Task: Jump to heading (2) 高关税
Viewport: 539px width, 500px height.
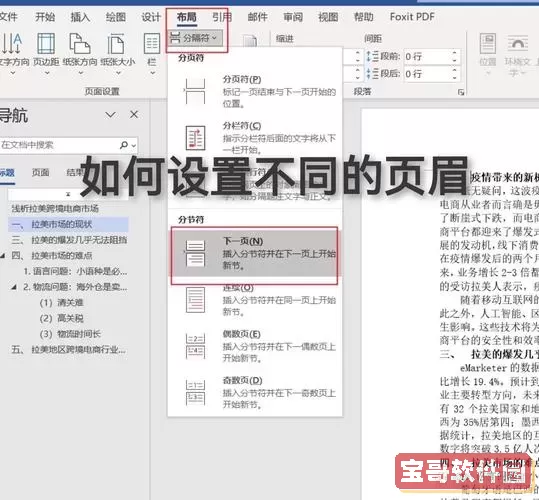Action: pos(62,318)
